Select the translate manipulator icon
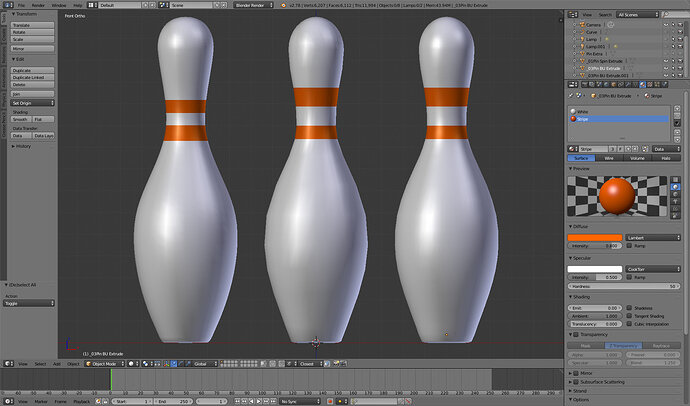 pyautogui.click(x=174, y=364)
